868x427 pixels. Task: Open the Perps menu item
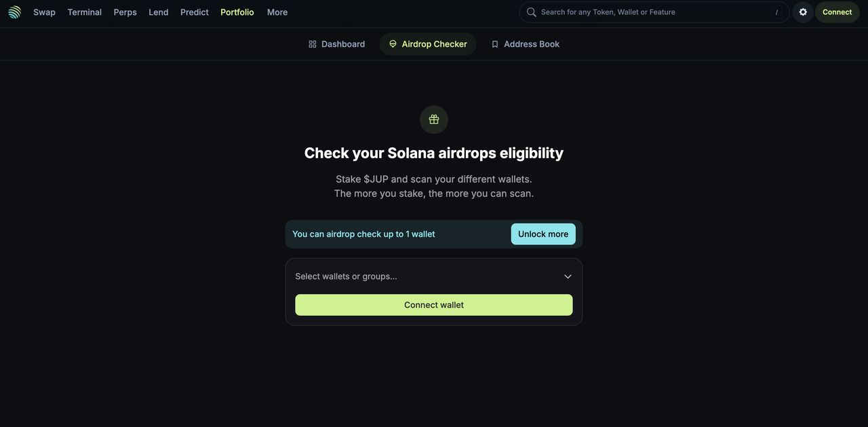(125, 12)
